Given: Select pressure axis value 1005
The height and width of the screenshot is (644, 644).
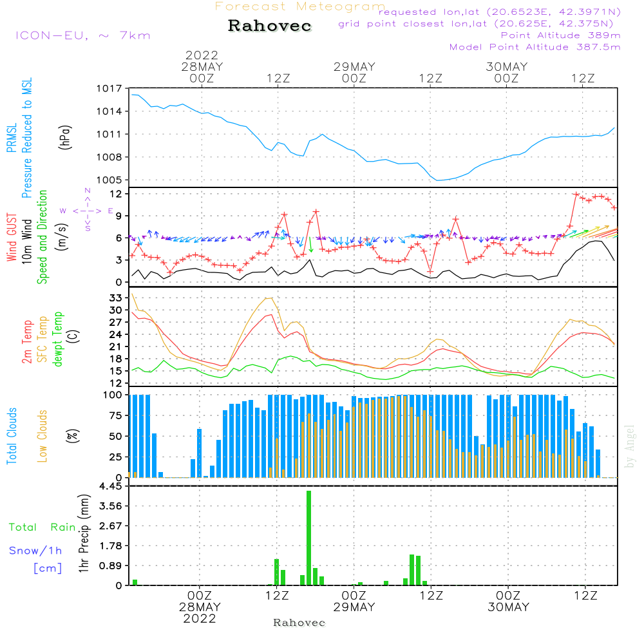Looking at the screenshot, I should (x=109, y=180).
